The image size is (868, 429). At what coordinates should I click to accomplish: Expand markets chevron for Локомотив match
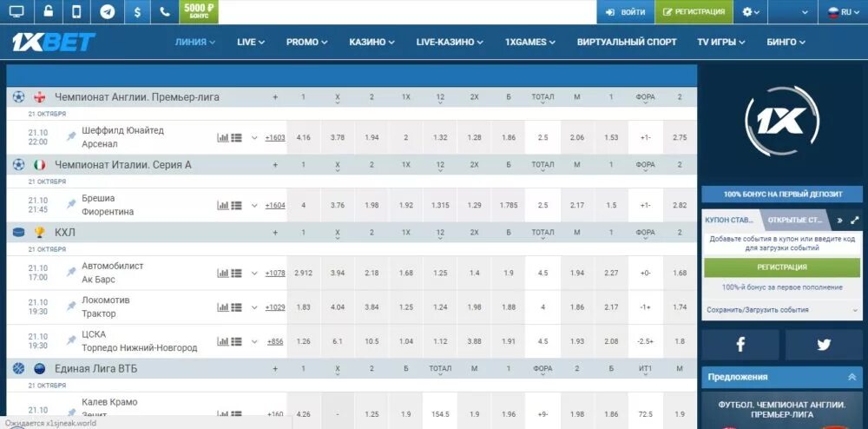tap(254, 307)
